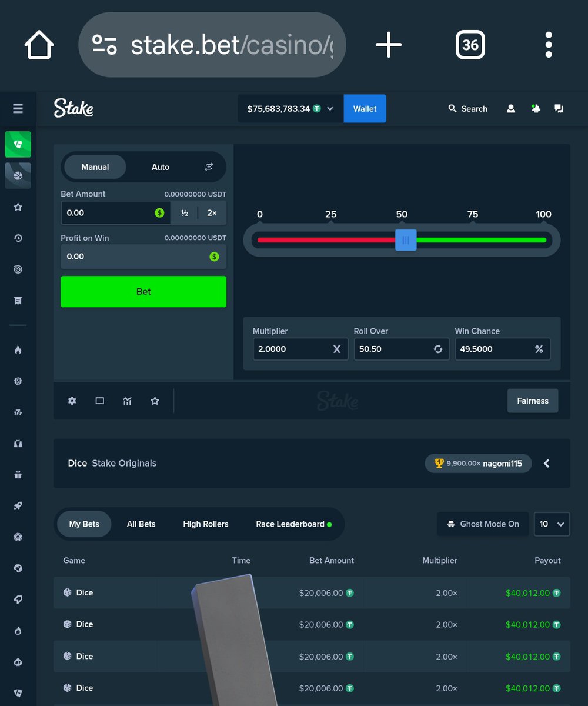Open the Challenges target icon in sidebar
The image size is (588, 706).
pos(18,269)
